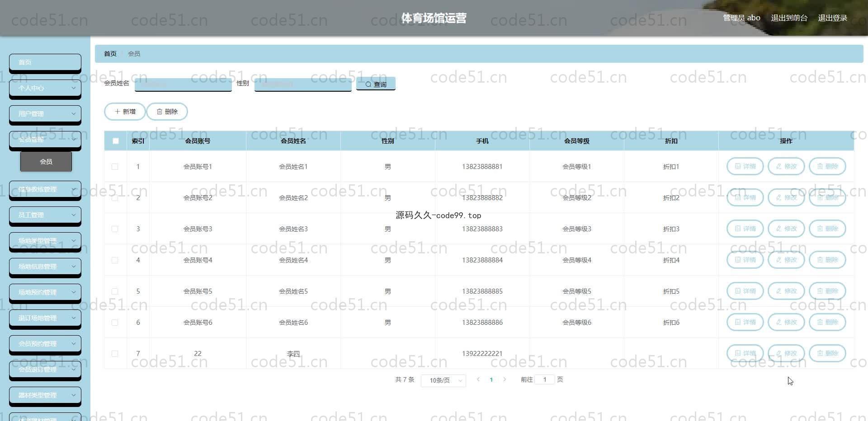
Task: Check the box for row 4
Action: click(x=115, y=260)
